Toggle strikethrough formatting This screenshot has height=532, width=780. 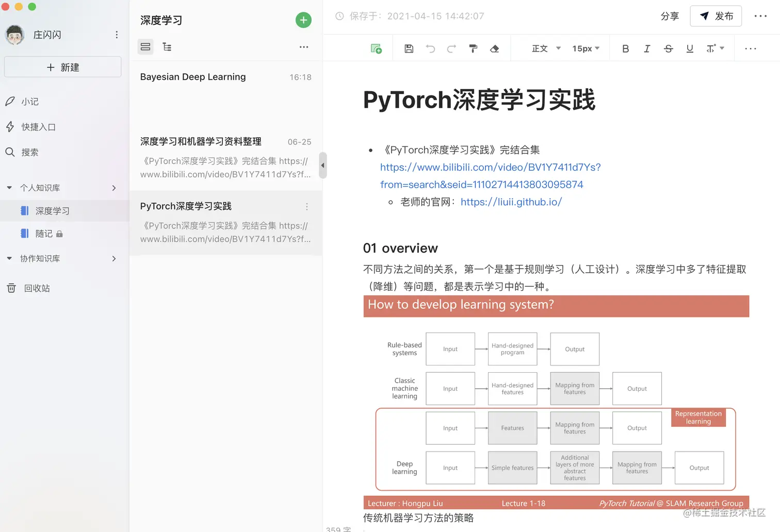[x=669, y=48]
